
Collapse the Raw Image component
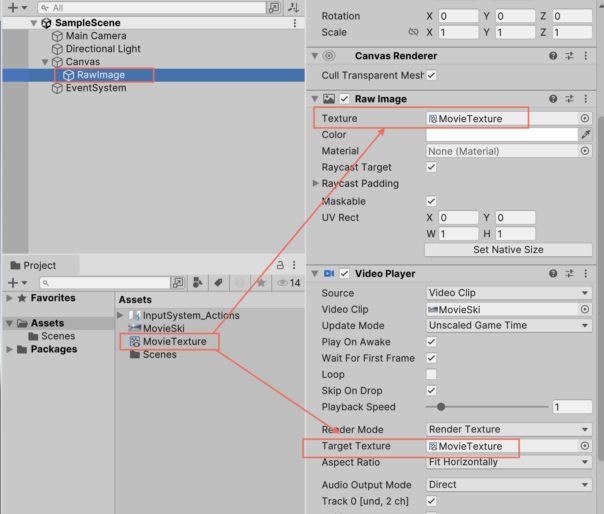pos(315,99)
